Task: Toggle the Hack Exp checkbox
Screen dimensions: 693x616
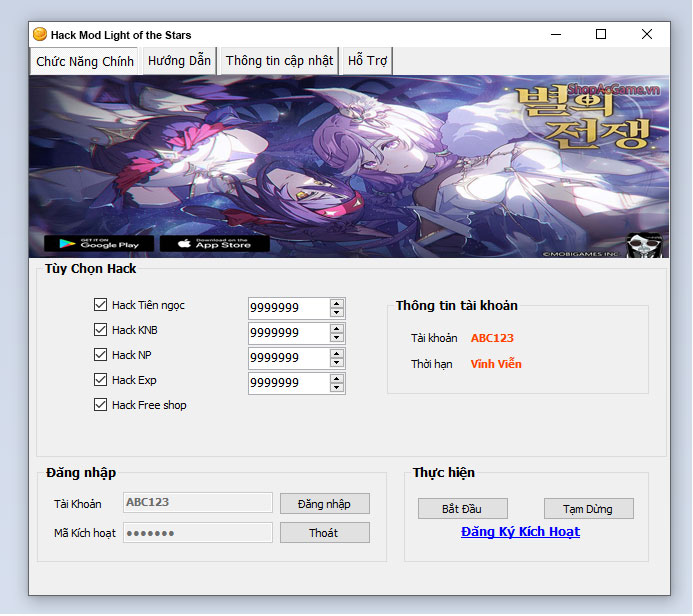Action: tap(100, 380)
